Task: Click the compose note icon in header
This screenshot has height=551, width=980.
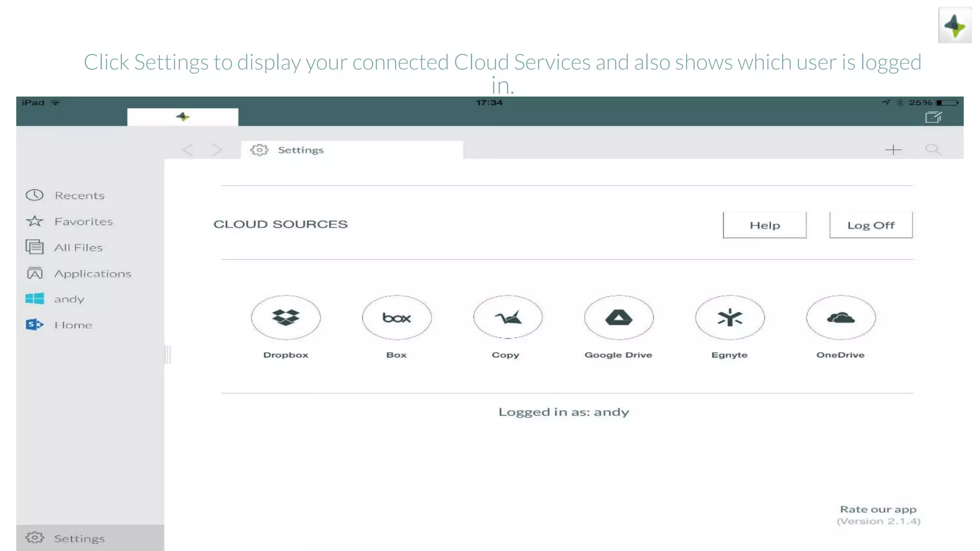Action: 933,117
